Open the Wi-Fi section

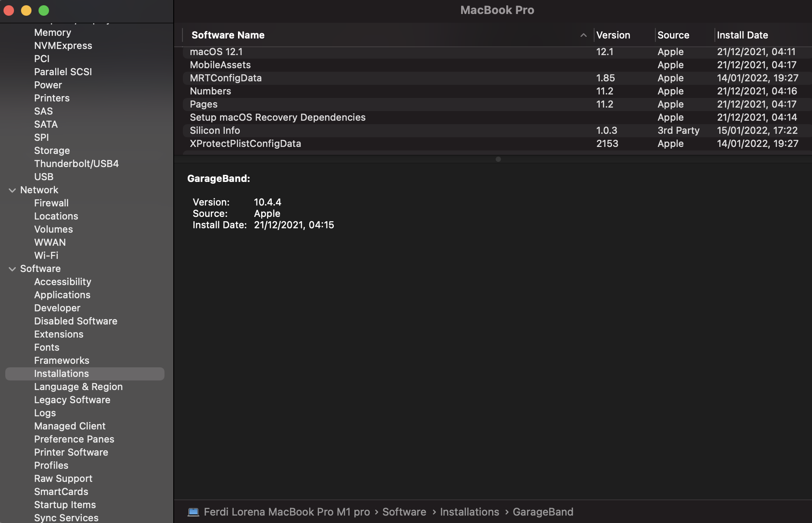tap(46, 256)
